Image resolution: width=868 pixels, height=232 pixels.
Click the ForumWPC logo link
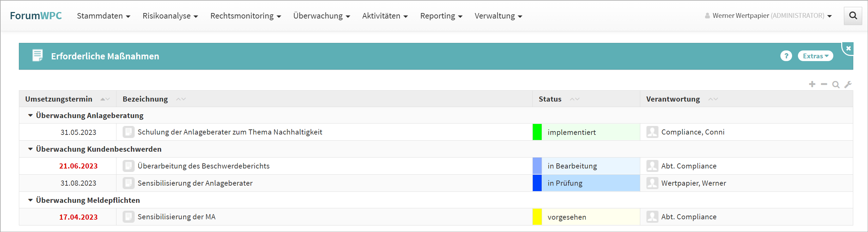click(x=36, y=16)
